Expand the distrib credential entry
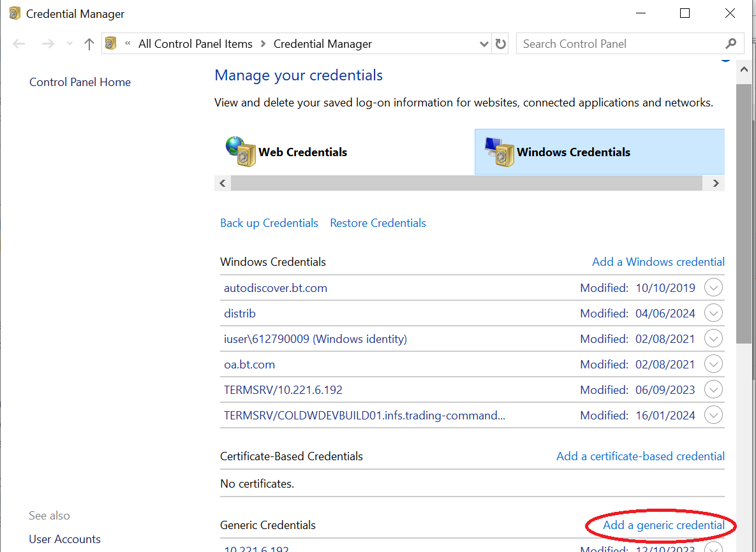Viewport: 756px width, 552px height. tap(713, 313)
